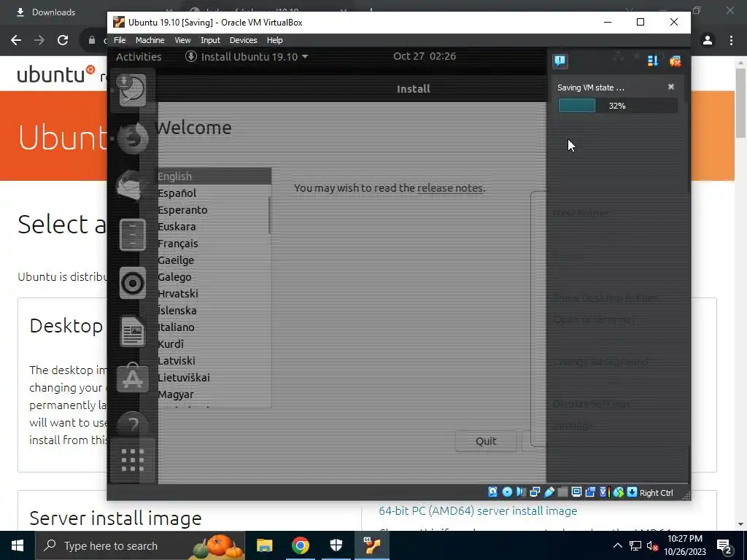Click the shared folders status icon
Image resolution: width=747 pixels, height=560 pixels.
click(562, 492)
